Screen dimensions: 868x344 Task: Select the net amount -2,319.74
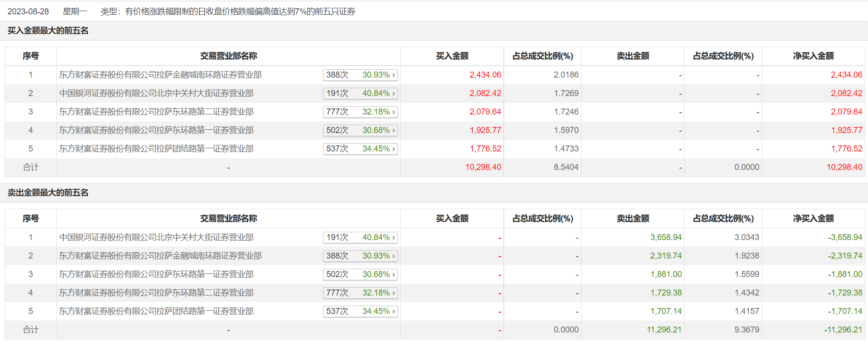845,256
